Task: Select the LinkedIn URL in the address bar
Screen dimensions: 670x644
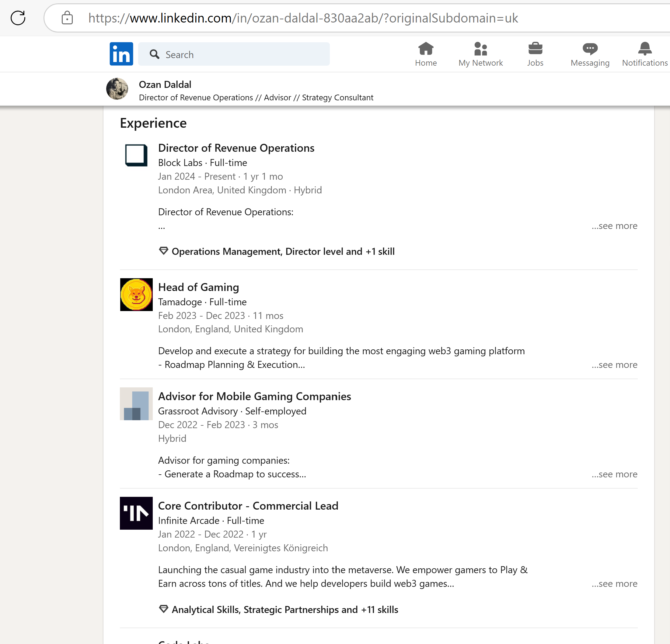Action: tap(303, 18)
